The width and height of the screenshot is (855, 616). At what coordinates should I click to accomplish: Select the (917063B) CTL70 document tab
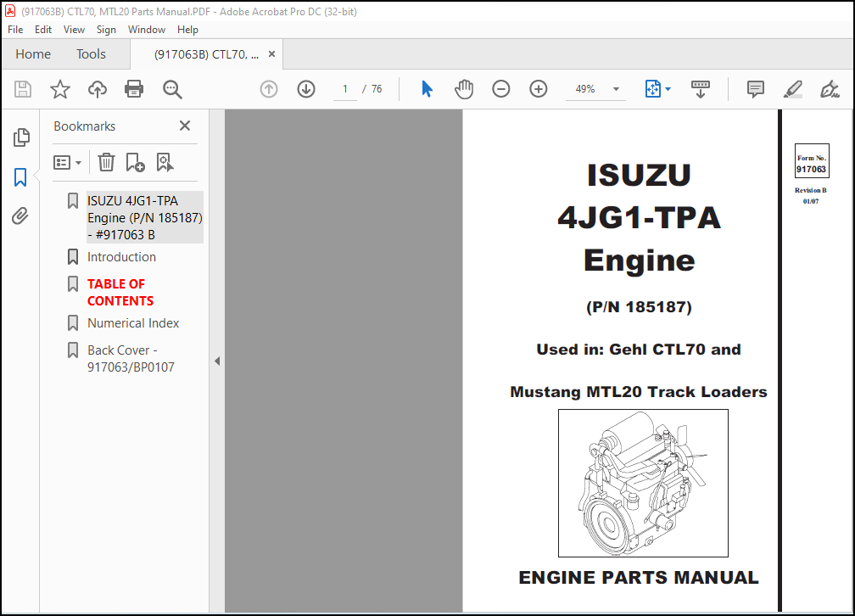point(206,54)
